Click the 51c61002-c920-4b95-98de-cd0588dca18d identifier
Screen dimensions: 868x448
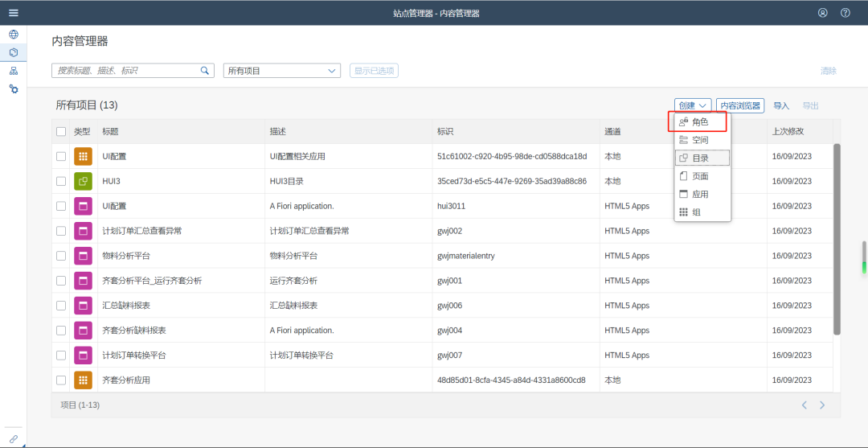point(512,157)
